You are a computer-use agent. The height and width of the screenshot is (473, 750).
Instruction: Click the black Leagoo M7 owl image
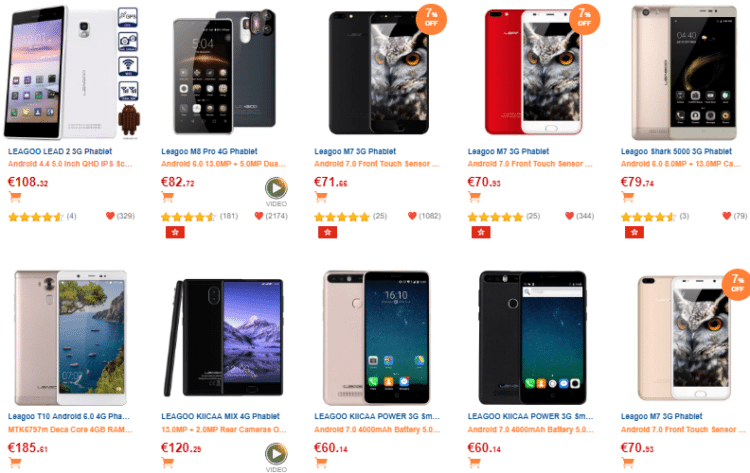click(379, 72)
